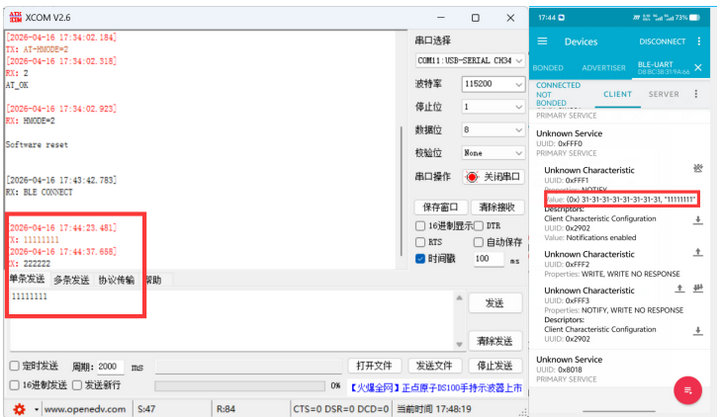
Task: Maximize the XCOM V2.6 window
Action: (x=475, y=18)
